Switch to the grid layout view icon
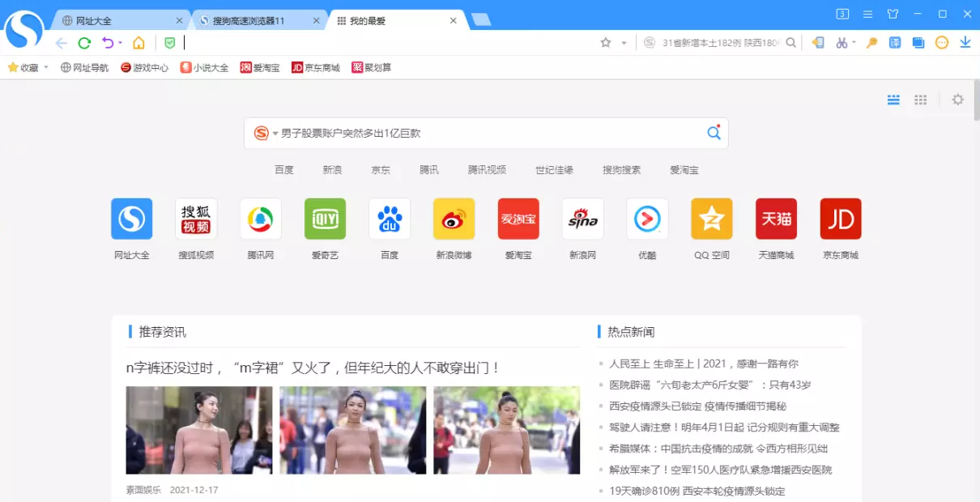This screenshot has height=502, width=980. click(x=921, y=100)
